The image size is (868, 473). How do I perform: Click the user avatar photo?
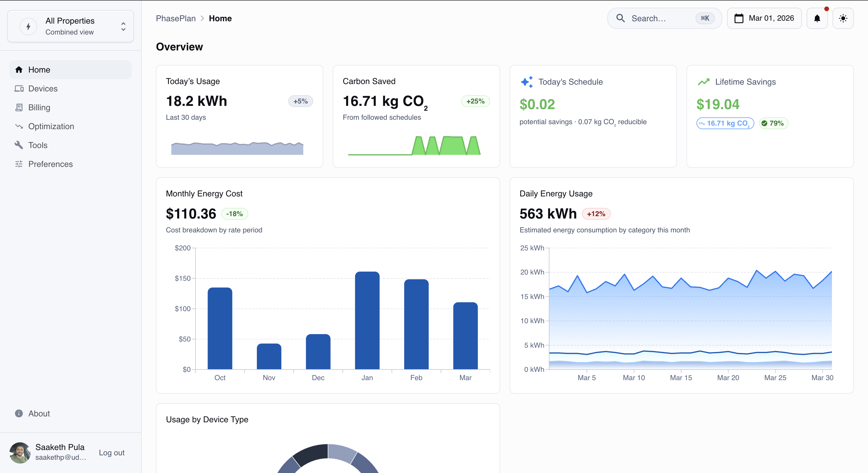(x=20, y=452)
